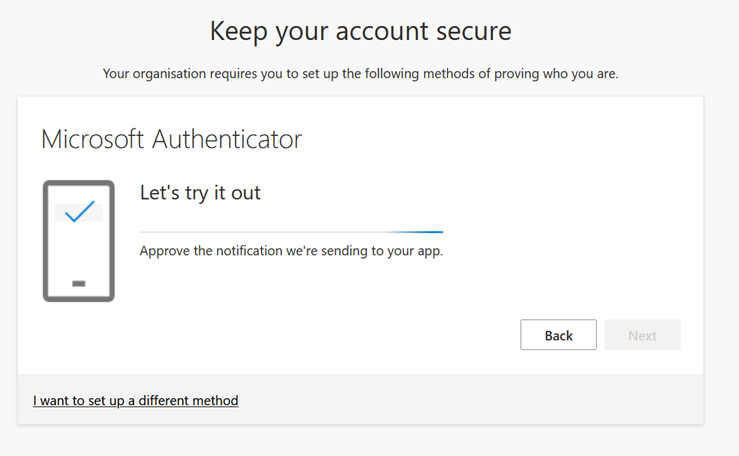Click the blue checkmark on phone screen
Screen dimensions: 739x456
pos(79,211)
